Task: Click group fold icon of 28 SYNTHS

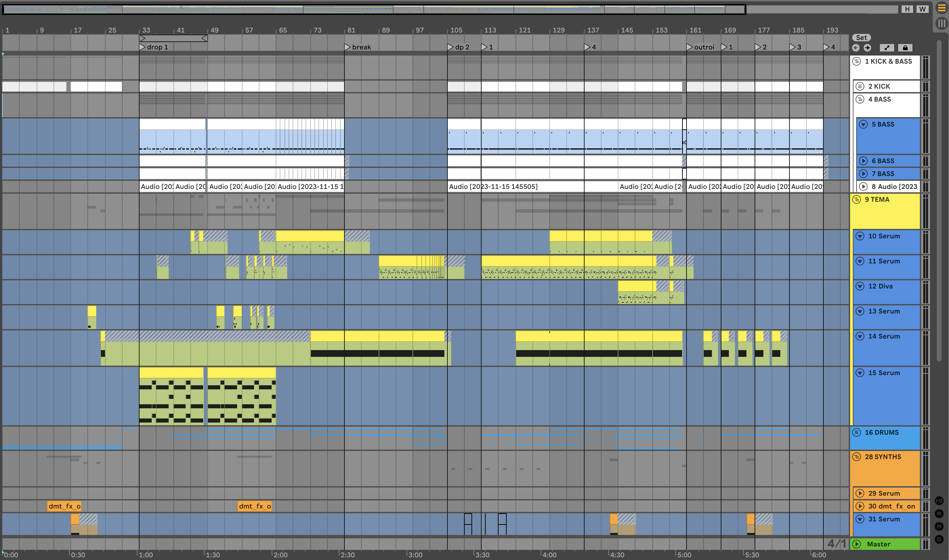Action: coord(857,457)
